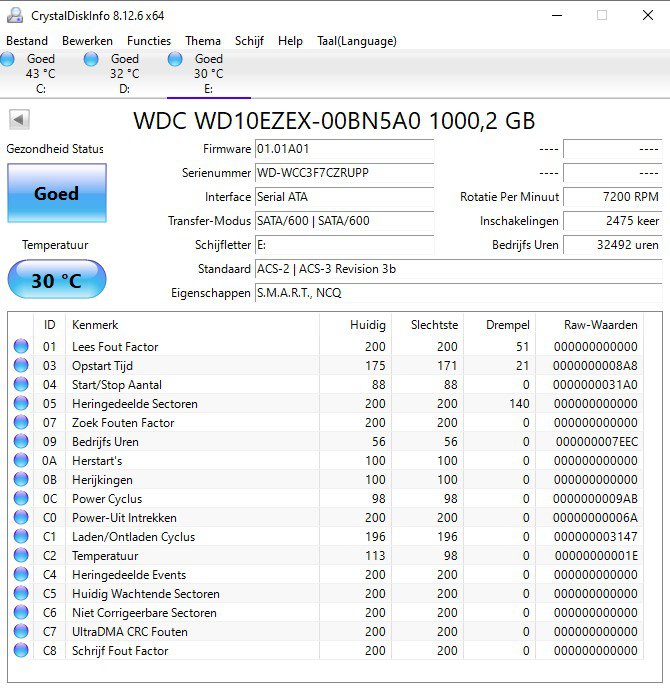Click raw value 0000000031A0
This screenshot has width=670, height=691.
pos(595,385)
